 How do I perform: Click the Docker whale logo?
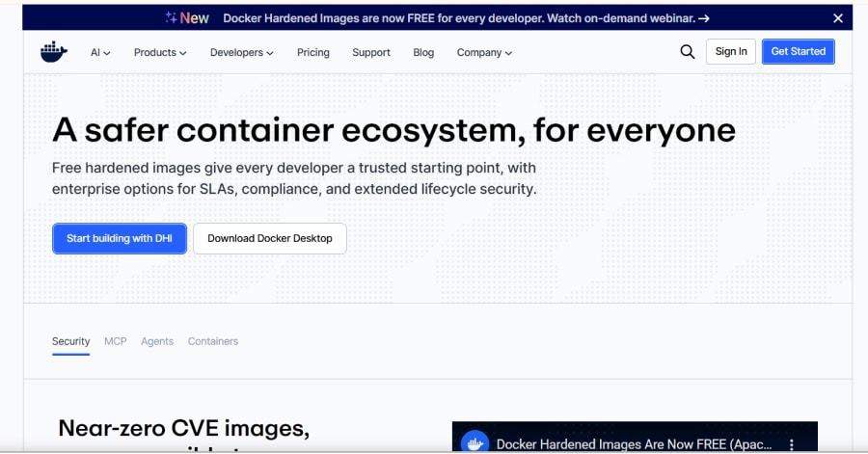coord(54,52)
